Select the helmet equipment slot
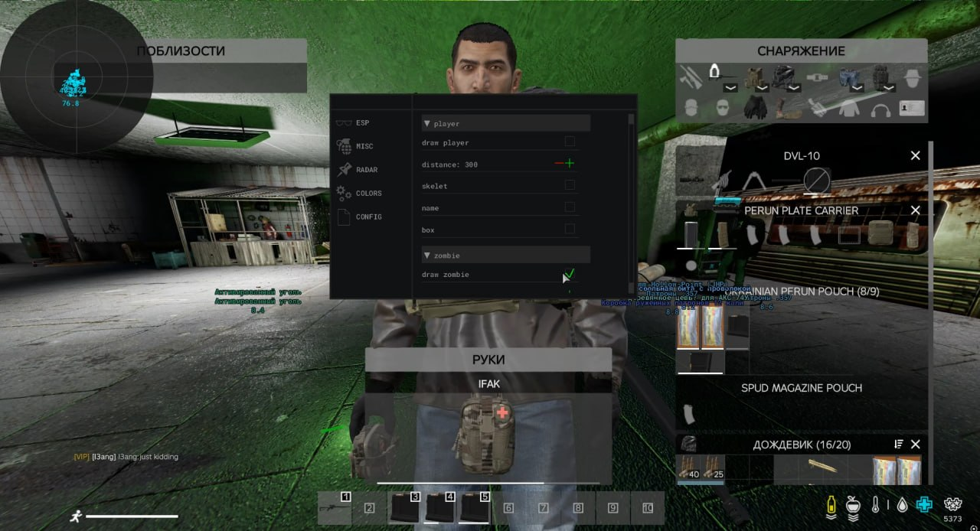This screenshot has width=980, height=531. point(783,77)
